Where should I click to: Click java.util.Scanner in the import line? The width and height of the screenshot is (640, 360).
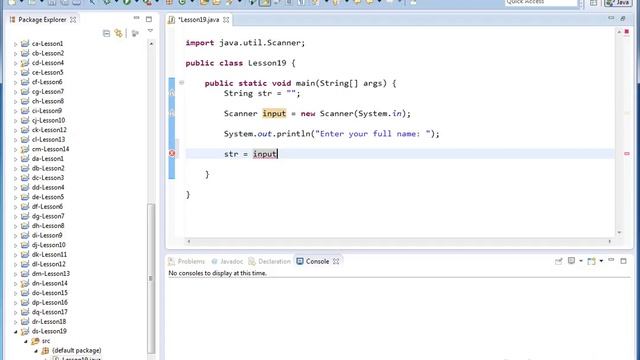click(x=261, y=43)
